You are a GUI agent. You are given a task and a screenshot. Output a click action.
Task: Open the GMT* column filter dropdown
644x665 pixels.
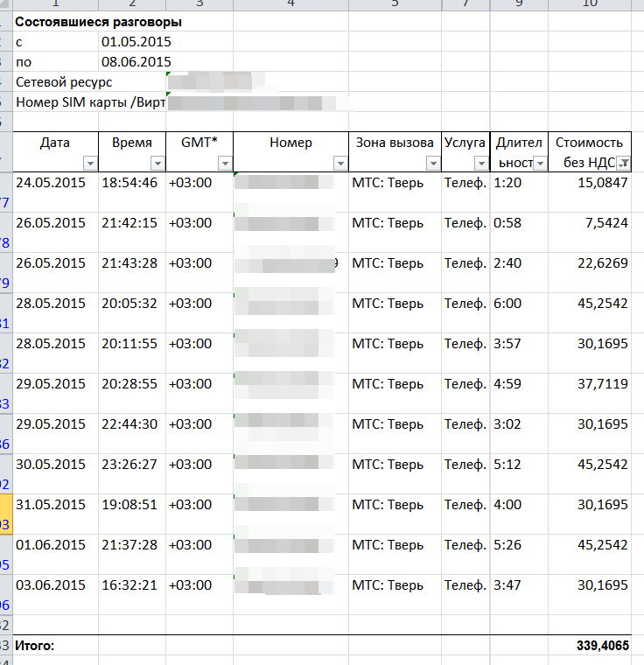225,164
